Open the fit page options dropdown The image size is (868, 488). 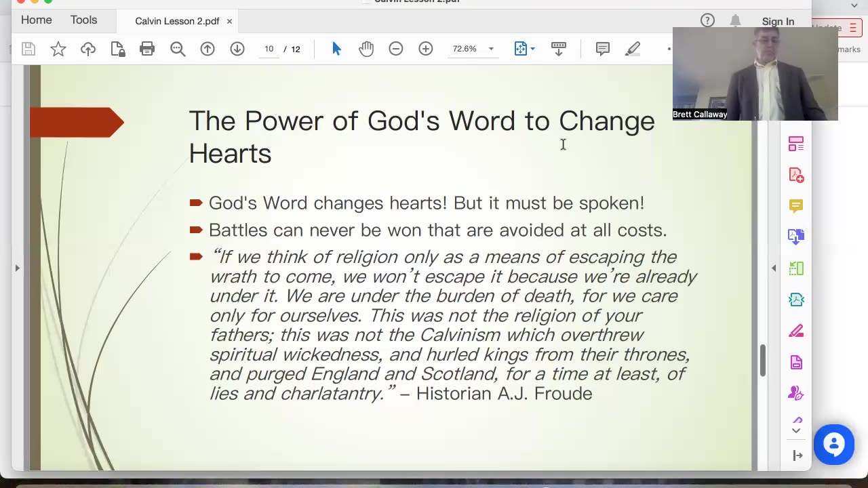tap(532, 49)
